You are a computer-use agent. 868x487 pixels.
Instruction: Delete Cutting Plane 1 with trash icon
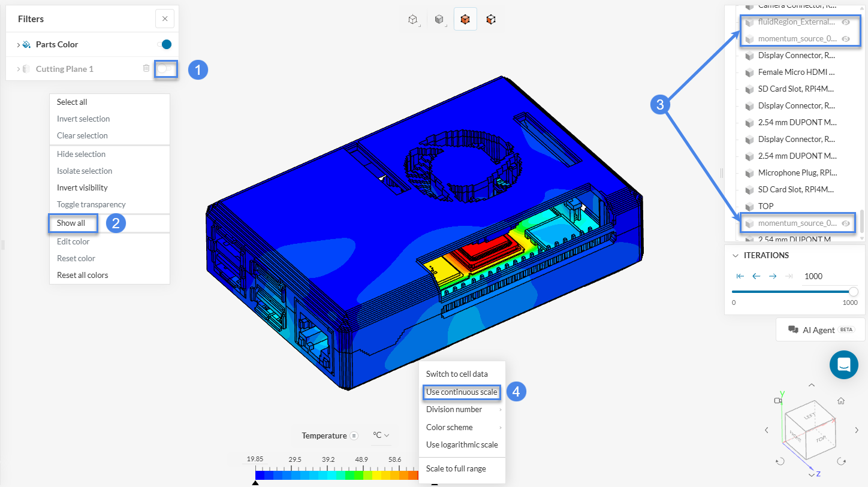point(146,68)
